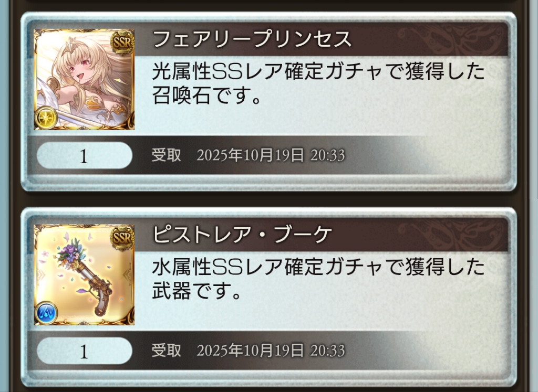Click the first entry's 2025年10月19日 20:33 timestamp

point(271,155)
